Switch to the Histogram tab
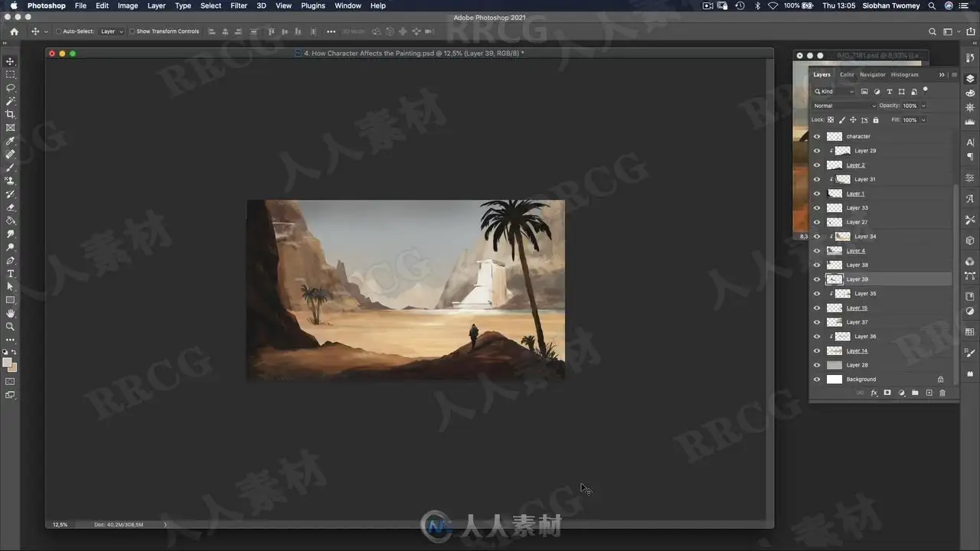Screen dimensions: 980x551 coord(904,75)
